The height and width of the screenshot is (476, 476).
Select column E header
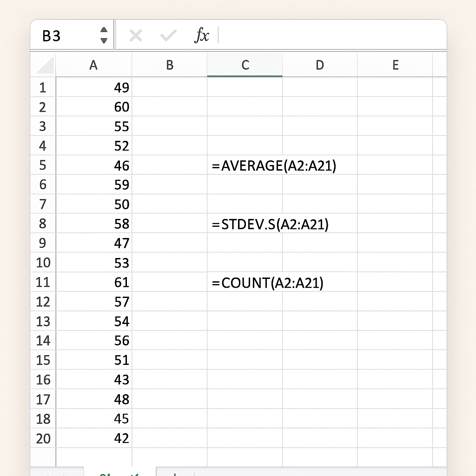tap(395, 65)
